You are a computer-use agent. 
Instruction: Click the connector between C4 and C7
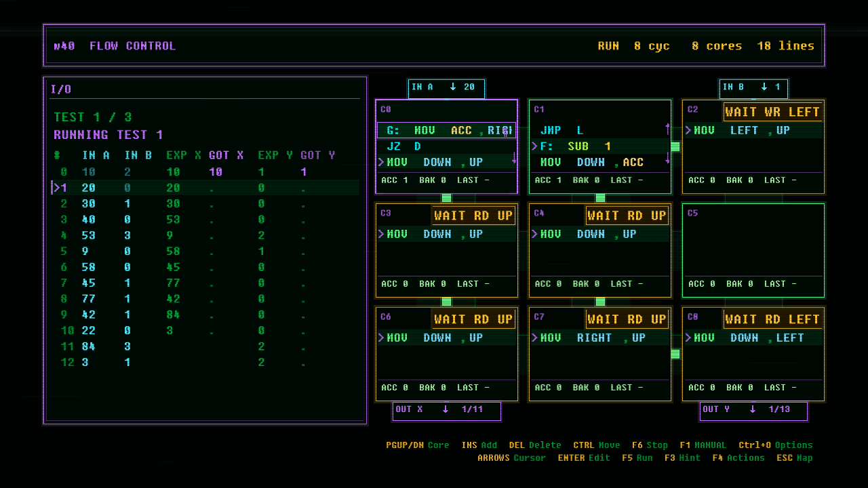point(600,302)
